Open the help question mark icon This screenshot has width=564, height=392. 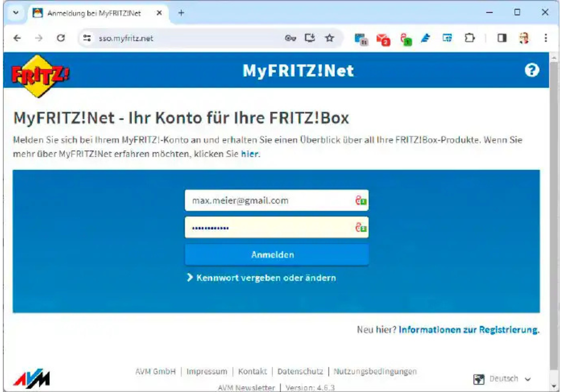(x=532, y=70)
